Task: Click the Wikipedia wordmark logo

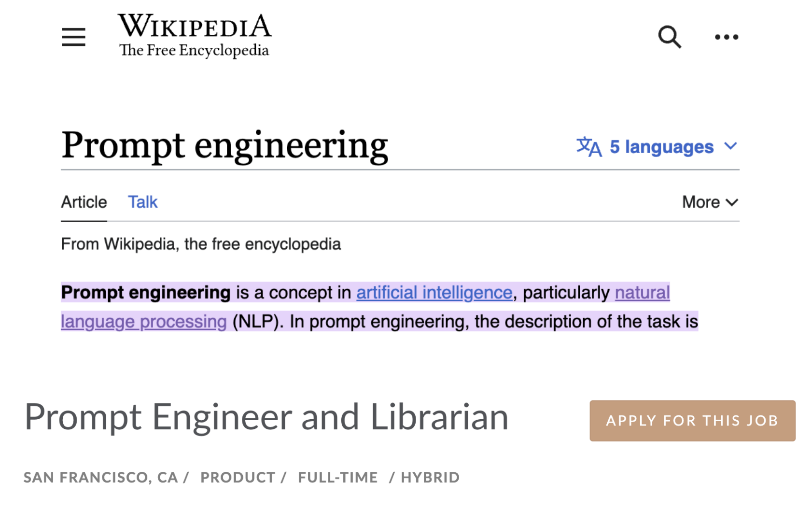Action: pos(195,26)
